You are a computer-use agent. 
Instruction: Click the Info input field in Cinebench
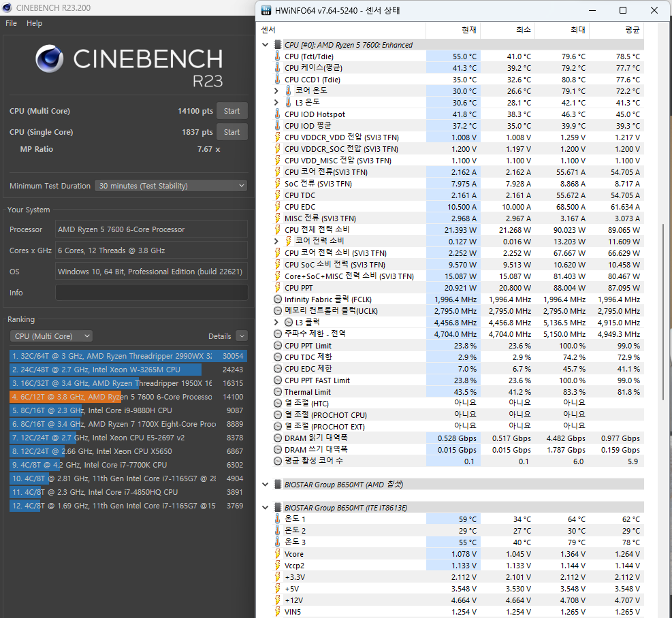[152, 292]
